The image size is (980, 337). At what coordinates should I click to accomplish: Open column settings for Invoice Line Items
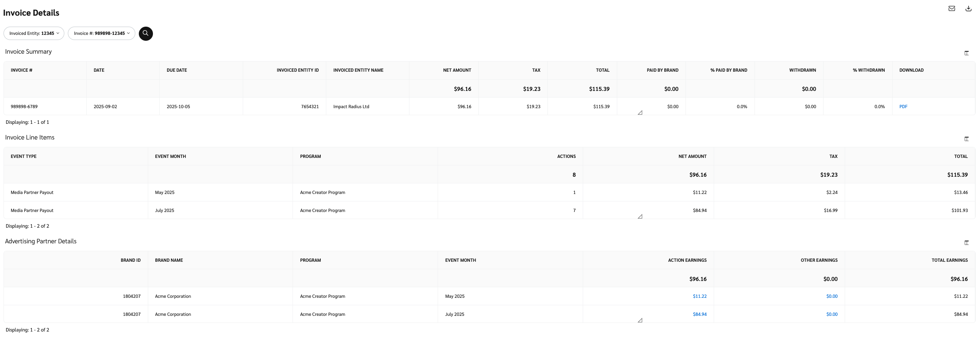tap(966, 139)
